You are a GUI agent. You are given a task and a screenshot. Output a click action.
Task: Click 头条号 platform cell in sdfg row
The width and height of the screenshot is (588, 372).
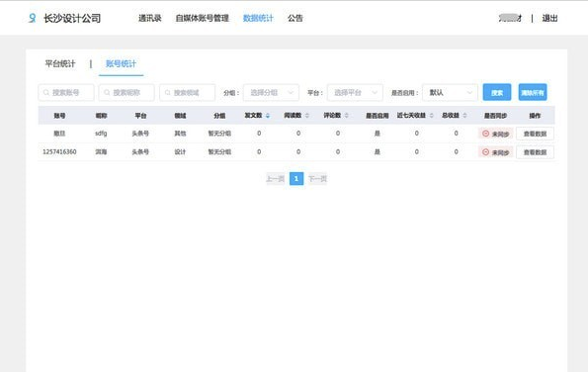(140, 134)
